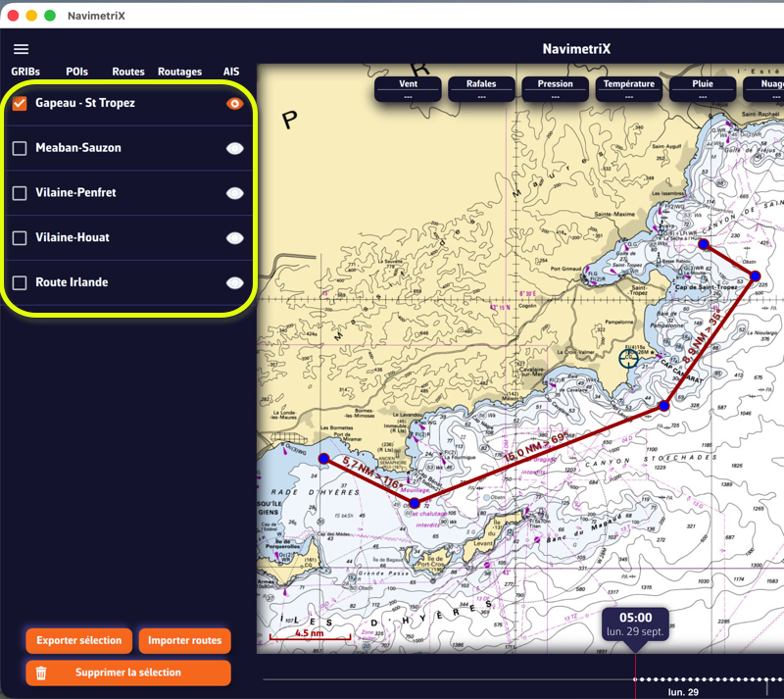Click the eye icon for Vilaine-Houat
Screen dimensions: 784x699
pos(234,238)
